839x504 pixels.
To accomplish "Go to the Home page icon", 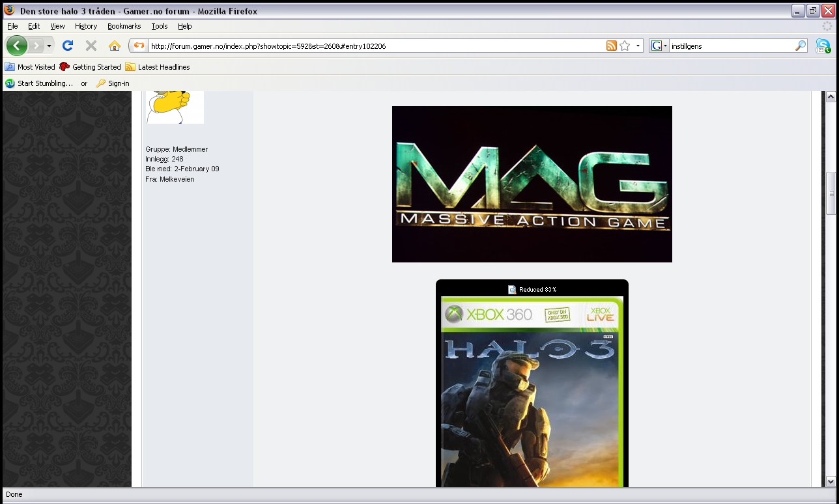I will 115,46.
